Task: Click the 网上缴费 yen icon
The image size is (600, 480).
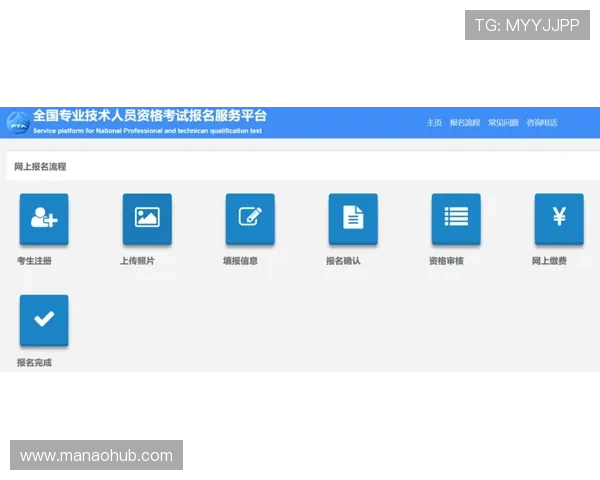Action: (559, 219)
